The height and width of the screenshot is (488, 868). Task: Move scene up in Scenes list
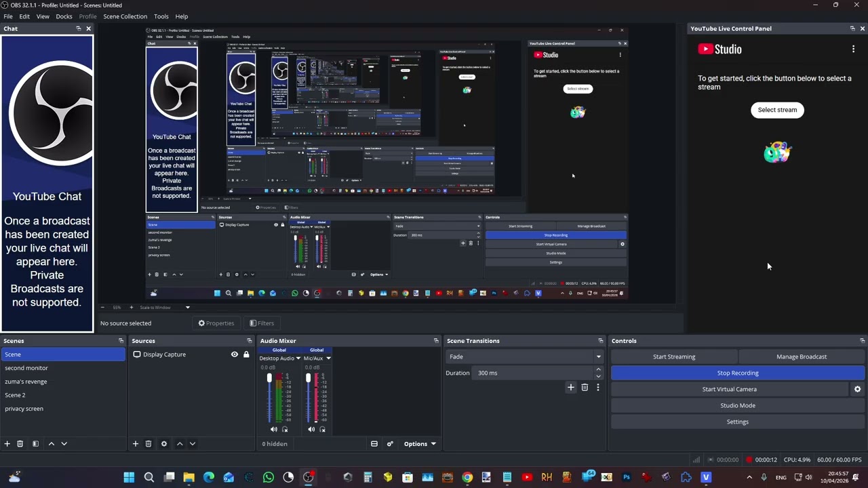(52, 444)
